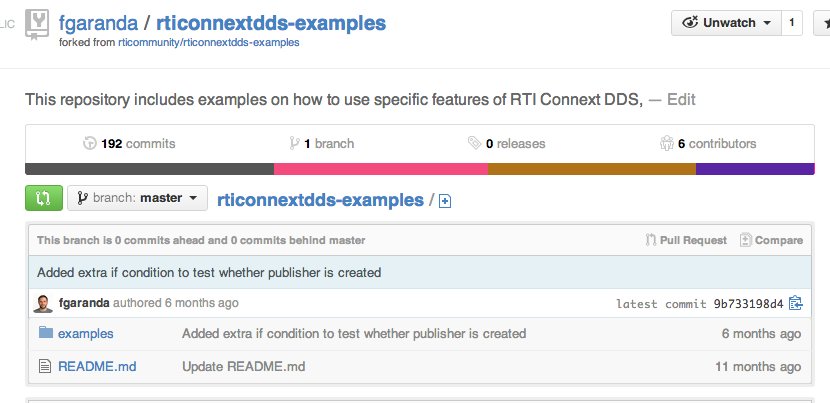Open the examples folder
The height and width of the screenshot is (403, 830).
click(85, 333)
